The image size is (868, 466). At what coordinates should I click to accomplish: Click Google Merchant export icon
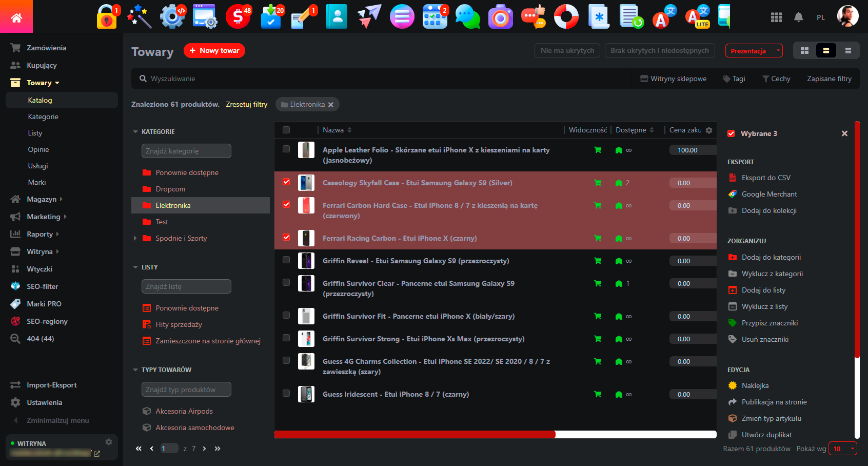[x=733, y=194]
